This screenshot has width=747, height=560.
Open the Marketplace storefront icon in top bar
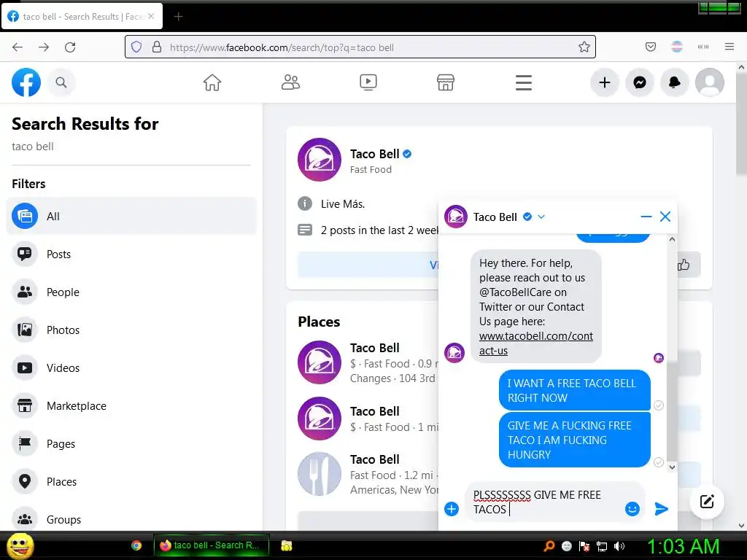(446, 82)
